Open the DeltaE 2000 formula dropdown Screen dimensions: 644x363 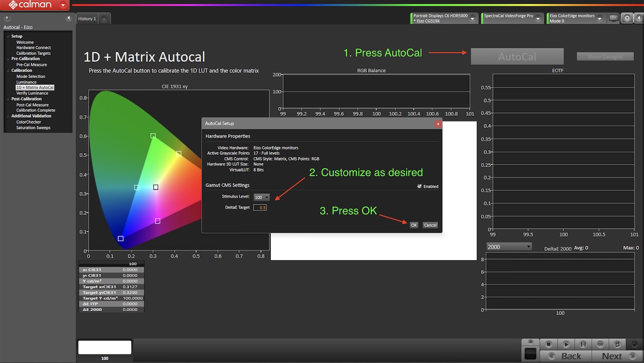[x=509, y=247]
